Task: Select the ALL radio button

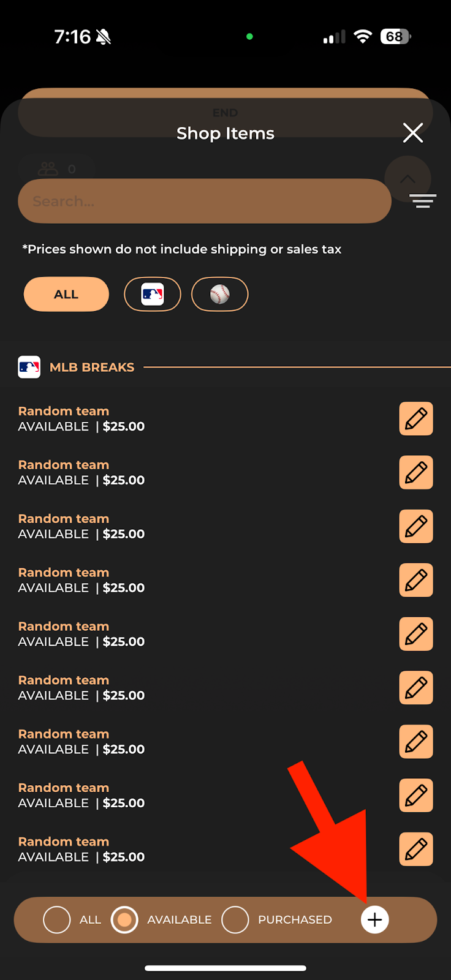Action: tap(57, 919)
